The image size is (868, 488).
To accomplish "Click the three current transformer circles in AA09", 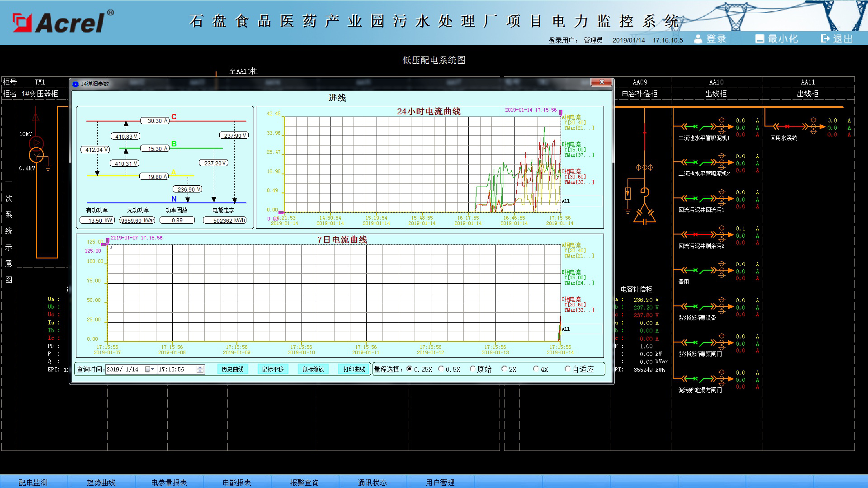I will (x=645, y=168).
